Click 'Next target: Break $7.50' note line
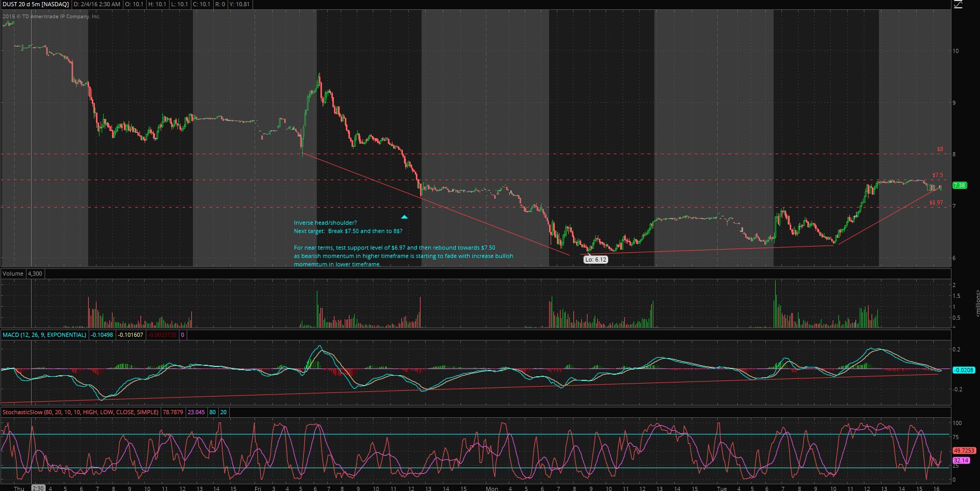Viewport: 980px width, 491px height. pos(348,231)
